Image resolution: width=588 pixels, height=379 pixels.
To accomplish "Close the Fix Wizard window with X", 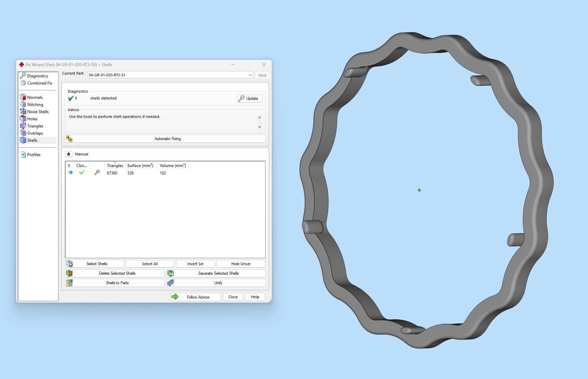I will [264, 65].
